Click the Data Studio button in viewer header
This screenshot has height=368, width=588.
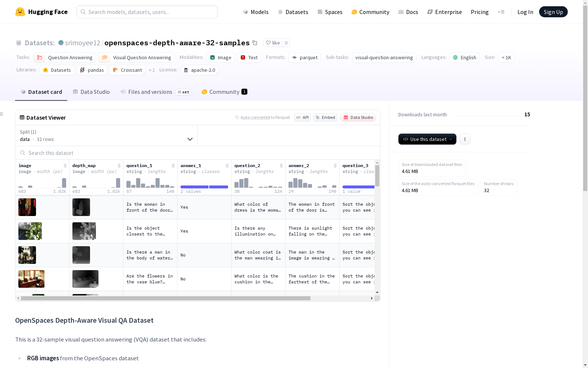358,117
